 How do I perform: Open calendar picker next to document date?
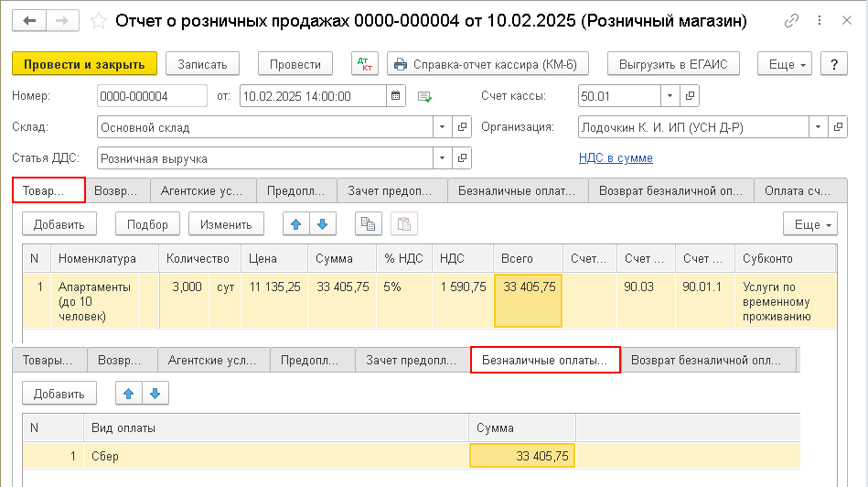(395, 96)
